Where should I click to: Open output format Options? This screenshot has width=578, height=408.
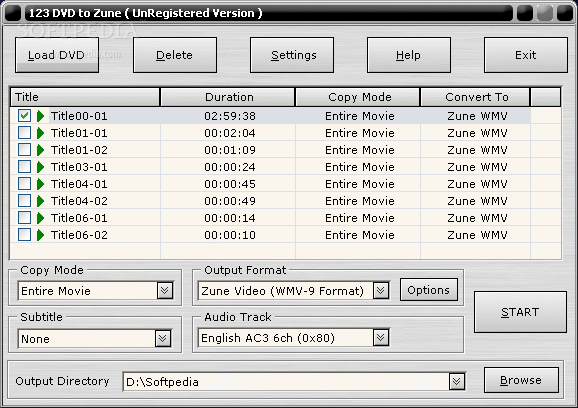[429, 290]
